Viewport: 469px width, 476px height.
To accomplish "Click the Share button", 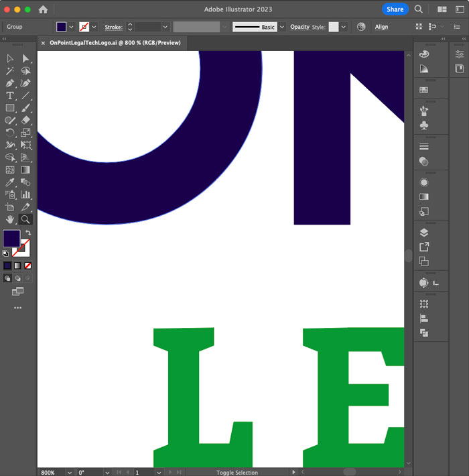I will [x=395, y=9].
